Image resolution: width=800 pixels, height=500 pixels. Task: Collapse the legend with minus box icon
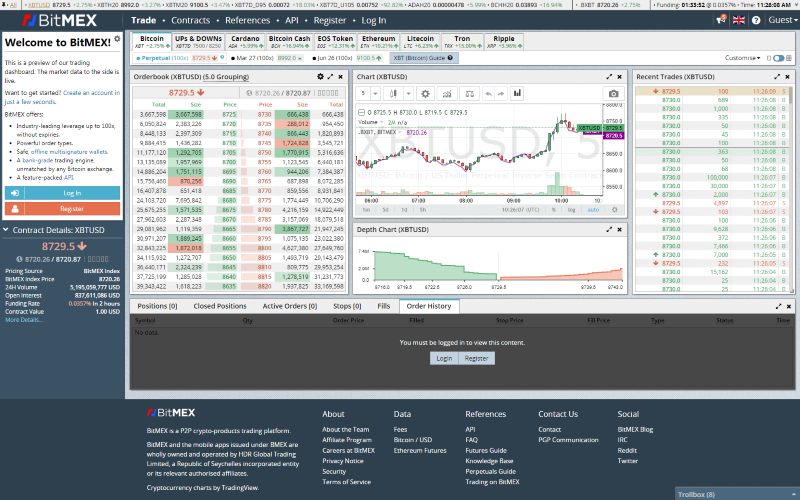(361, 112)
